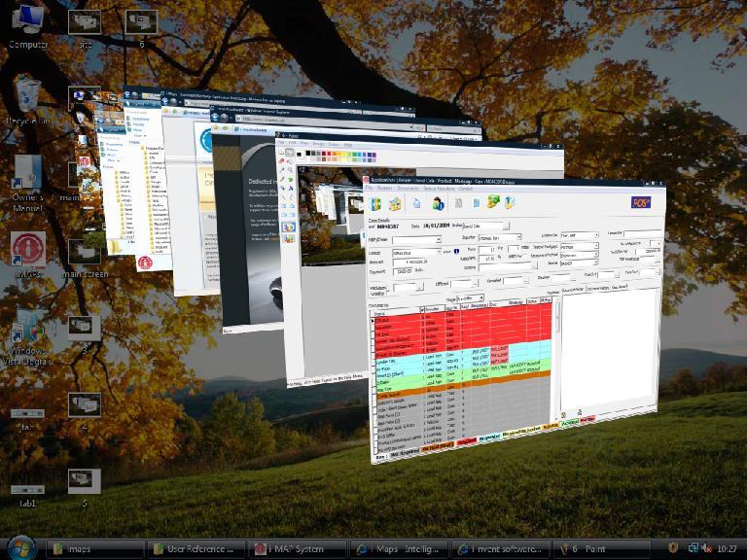Click the person info toolbar icon in i-MAP
The height and width of the screenshot is (560, 747).
click(438, 203)
